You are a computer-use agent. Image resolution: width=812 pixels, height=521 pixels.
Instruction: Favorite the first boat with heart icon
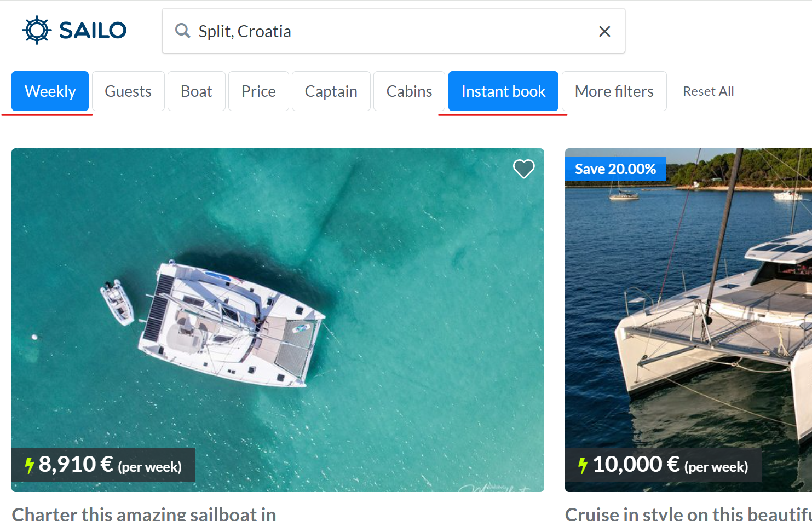pyautogui.click(x=523, y=169)
